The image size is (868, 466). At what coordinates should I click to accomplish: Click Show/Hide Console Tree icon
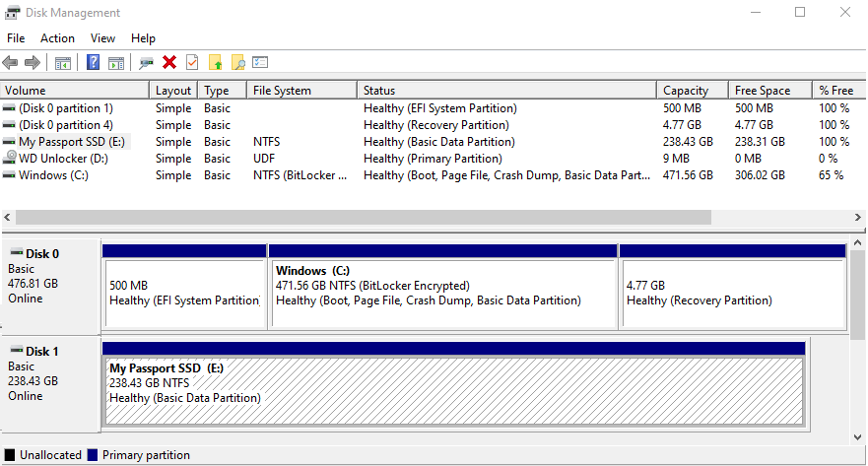pyautogui.click(x=63, y=63)
